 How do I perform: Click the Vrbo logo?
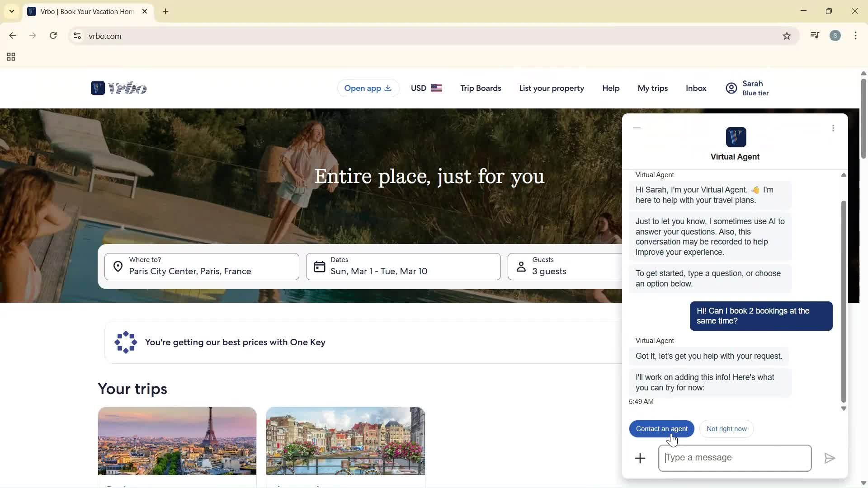click(118, 88)
